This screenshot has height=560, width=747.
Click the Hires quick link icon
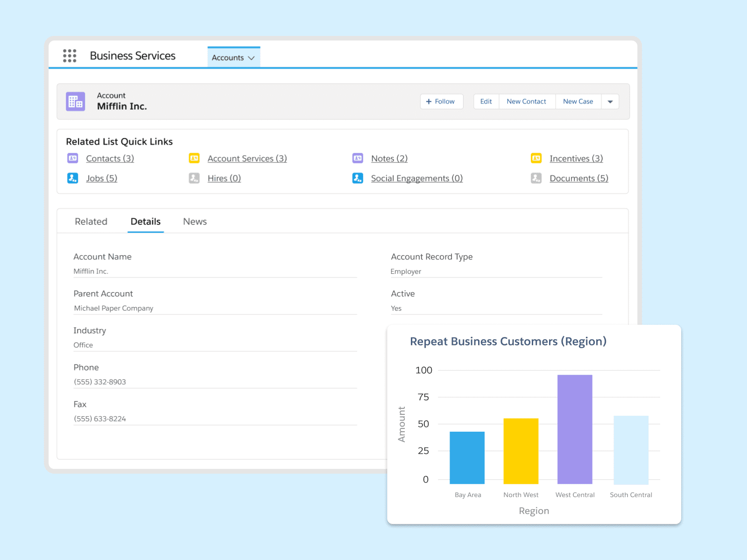click(194, 178)
